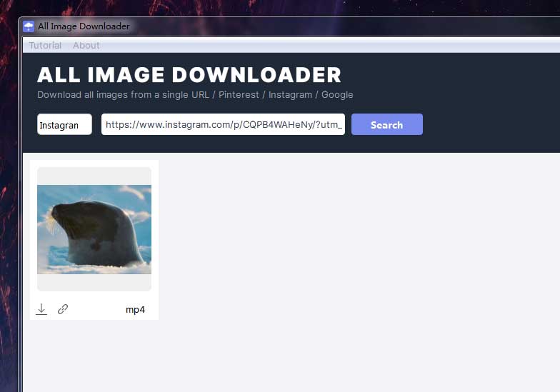This screenshot has width=560, height=392.
Task: Focus the Instagram URL input field
Action: click(223, 124)
